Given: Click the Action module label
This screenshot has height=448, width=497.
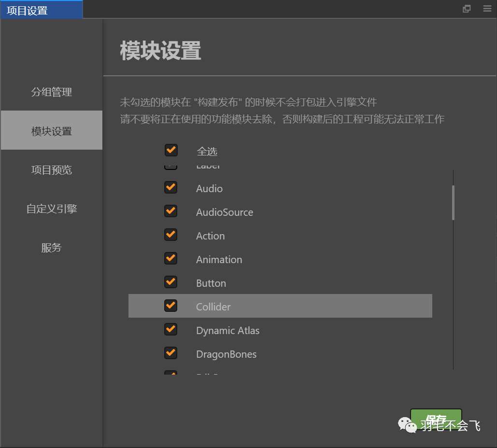Looking at the screenshot, I should pyautogui.click(x=211, y=236).
